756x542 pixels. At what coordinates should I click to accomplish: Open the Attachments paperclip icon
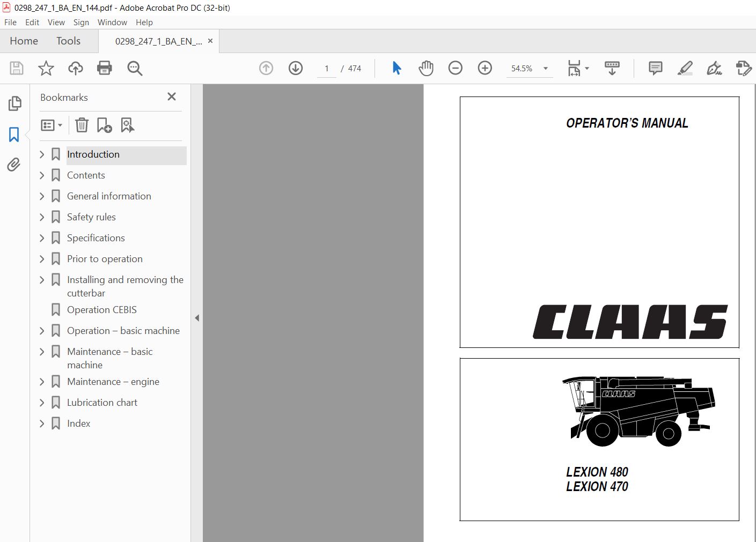click(14, 165)
